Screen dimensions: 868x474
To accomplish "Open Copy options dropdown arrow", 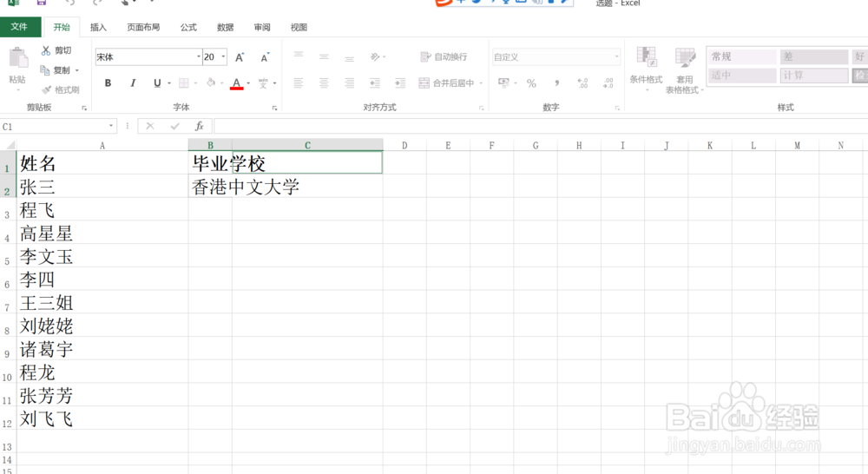I will click(x=77, y=71).
